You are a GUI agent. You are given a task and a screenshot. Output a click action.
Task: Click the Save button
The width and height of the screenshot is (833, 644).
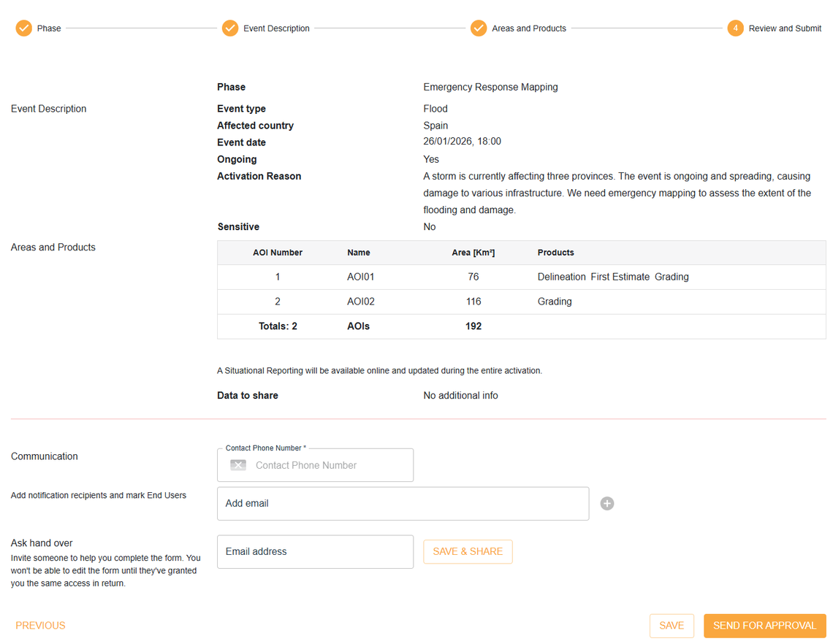(672, 626)
